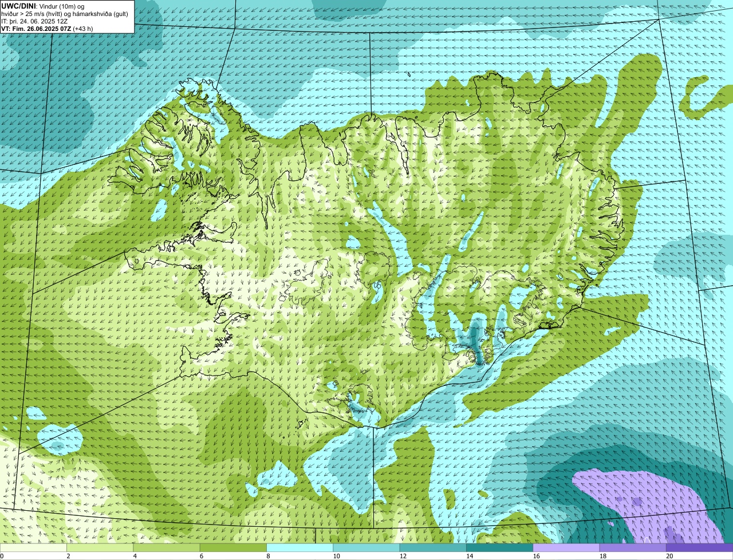Click the legend label '10'
733x560 pixels.
(336, 556)
